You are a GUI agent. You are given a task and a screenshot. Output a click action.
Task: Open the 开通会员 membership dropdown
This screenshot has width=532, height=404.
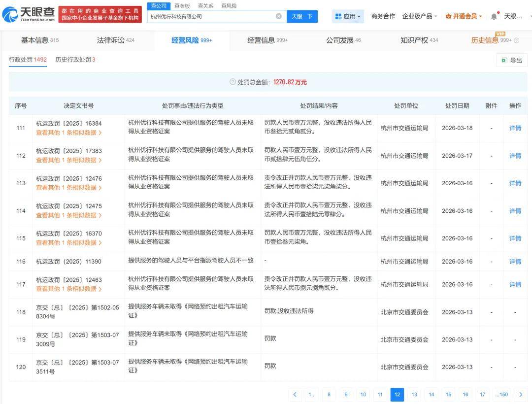pyautogui.click(x=464, y=16)
